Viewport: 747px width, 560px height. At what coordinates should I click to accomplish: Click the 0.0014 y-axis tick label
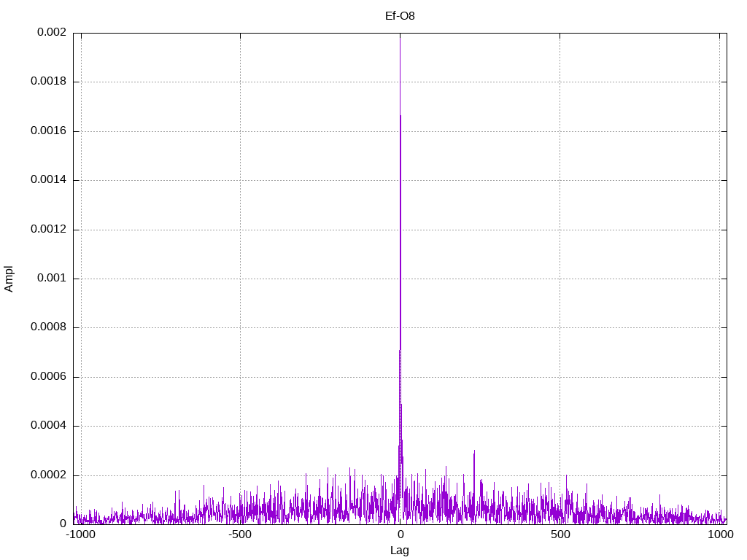coord(48,180)
